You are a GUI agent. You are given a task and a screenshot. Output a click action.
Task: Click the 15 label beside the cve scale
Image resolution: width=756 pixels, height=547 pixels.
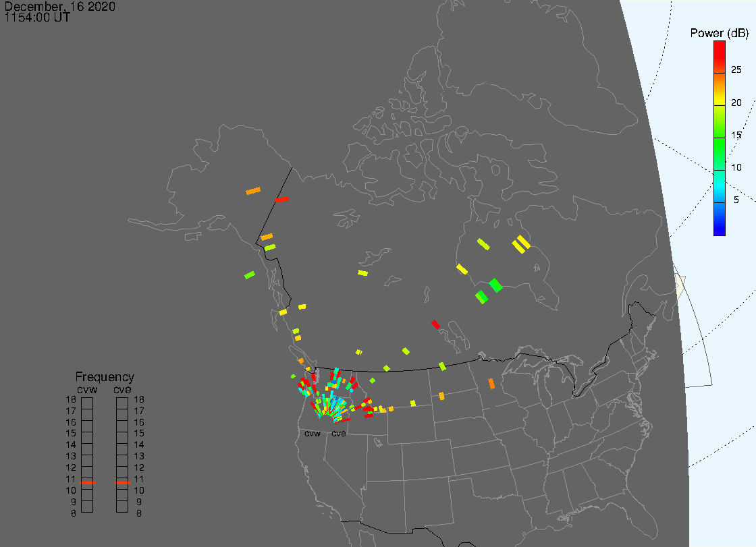(x=139, y=433)
